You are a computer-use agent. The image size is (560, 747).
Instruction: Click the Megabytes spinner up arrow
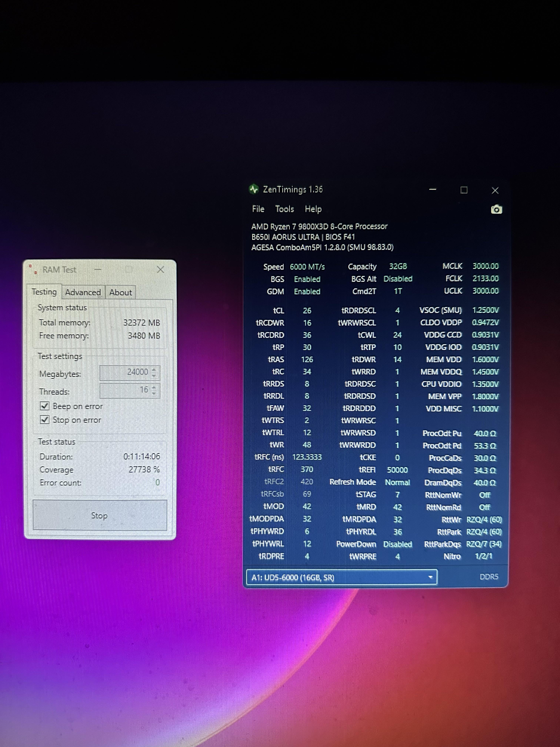(x=154, y=369)
